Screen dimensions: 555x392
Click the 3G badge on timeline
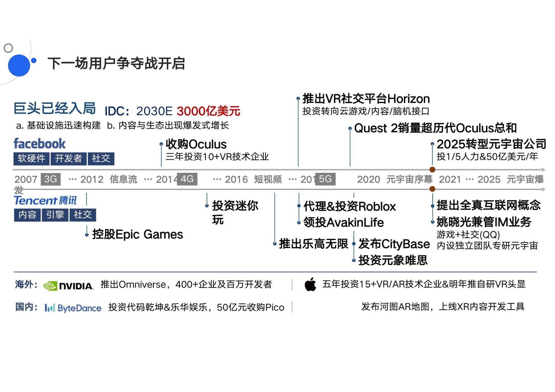pyautogui.click(x=50, y=179)
